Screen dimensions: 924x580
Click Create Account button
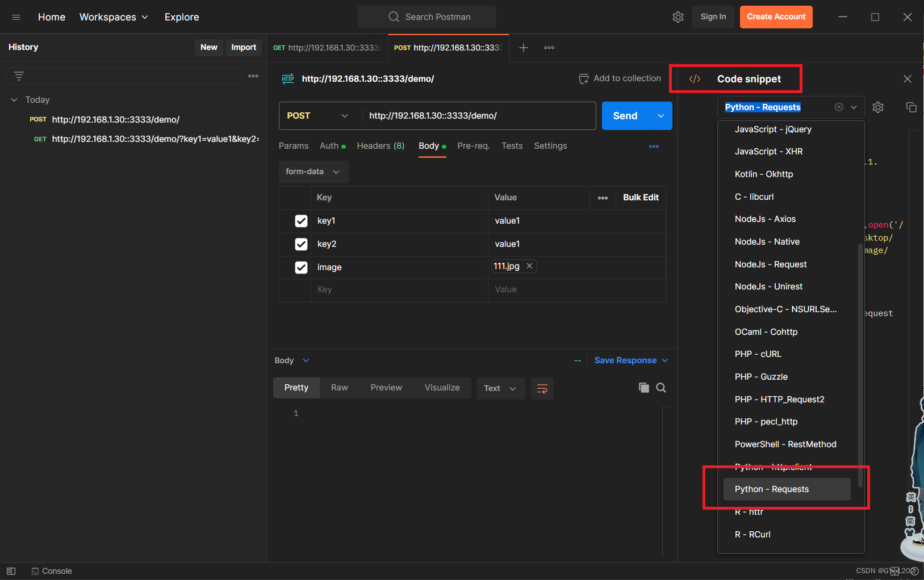coord(776,17)
